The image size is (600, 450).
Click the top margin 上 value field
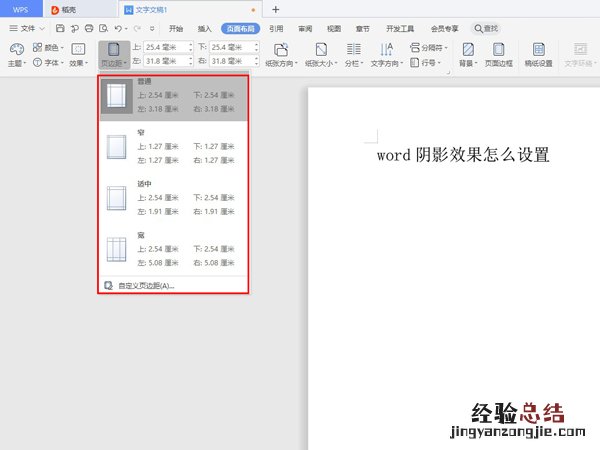[165, 47]
